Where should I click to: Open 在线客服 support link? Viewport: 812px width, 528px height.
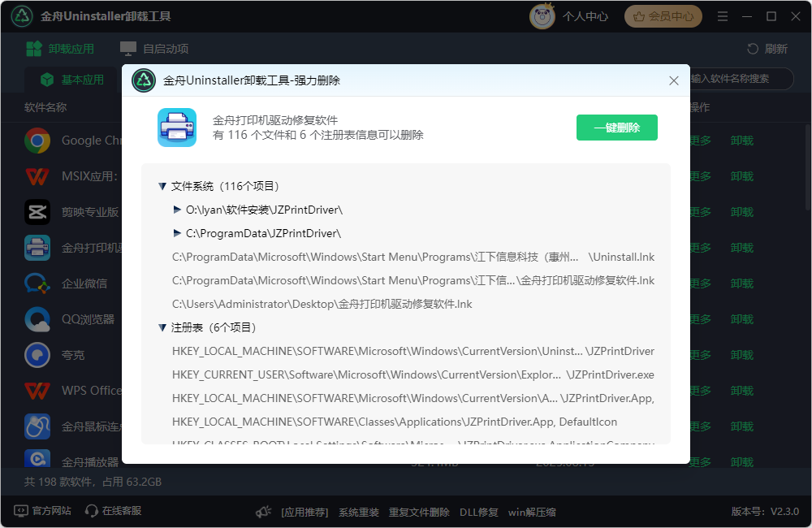point(122,511)
